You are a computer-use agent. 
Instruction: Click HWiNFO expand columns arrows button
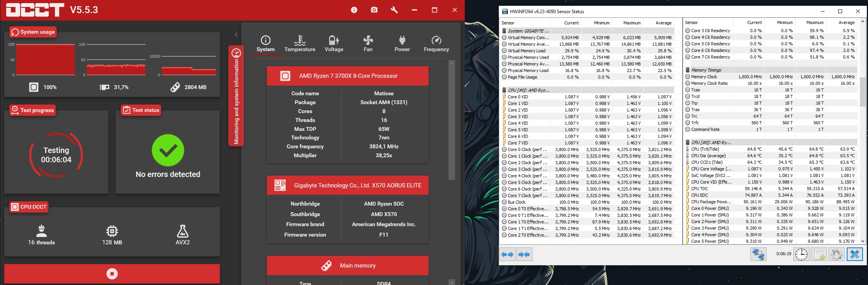(x=507, y=254)
